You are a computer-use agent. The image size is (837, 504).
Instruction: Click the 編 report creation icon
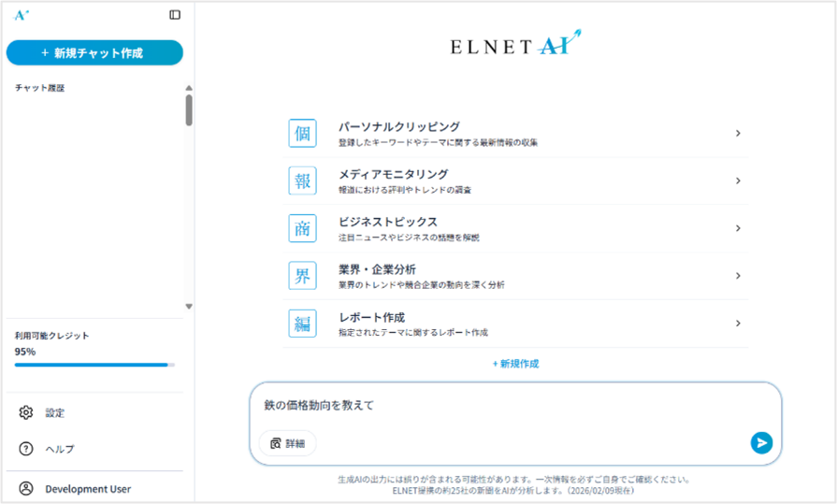(x=302, y=324)
